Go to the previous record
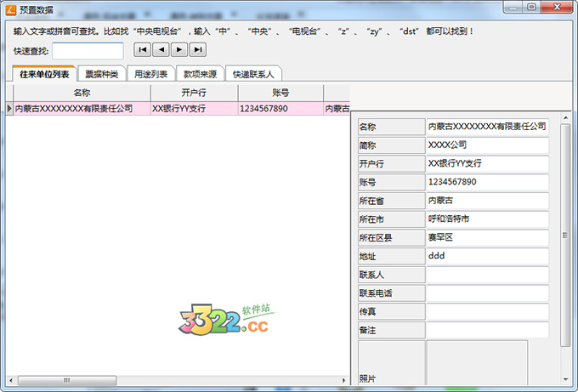The image size is (578, 392). 161,50
